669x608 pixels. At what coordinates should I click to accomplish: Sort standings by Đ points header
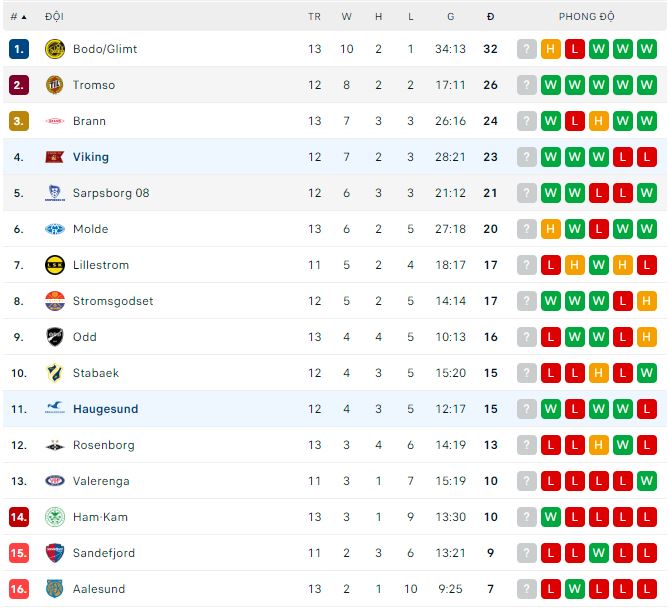(490, 17)
